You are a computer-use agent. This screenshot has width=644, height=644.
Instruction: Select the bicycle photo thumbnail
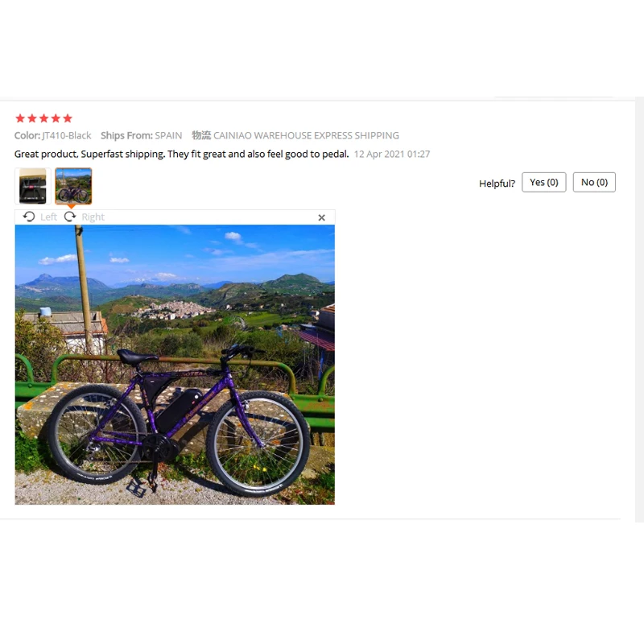73,186
